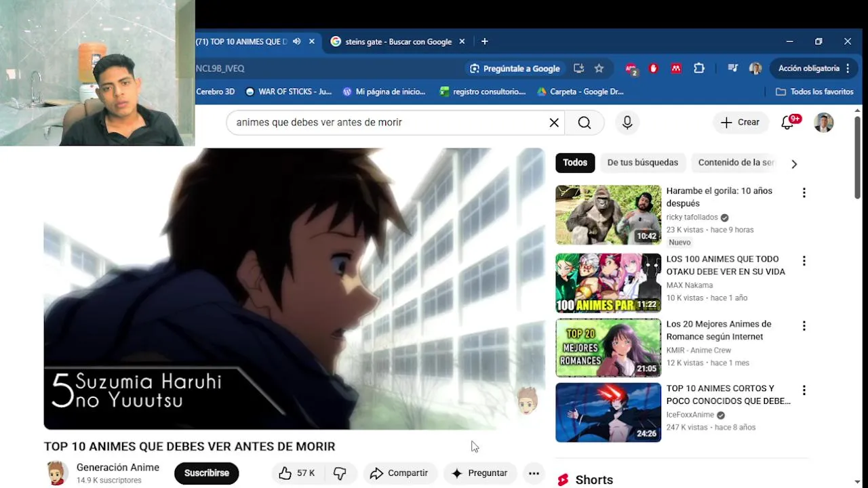Close the steins gate tab
Screen dimensions: 868x488
462,41
